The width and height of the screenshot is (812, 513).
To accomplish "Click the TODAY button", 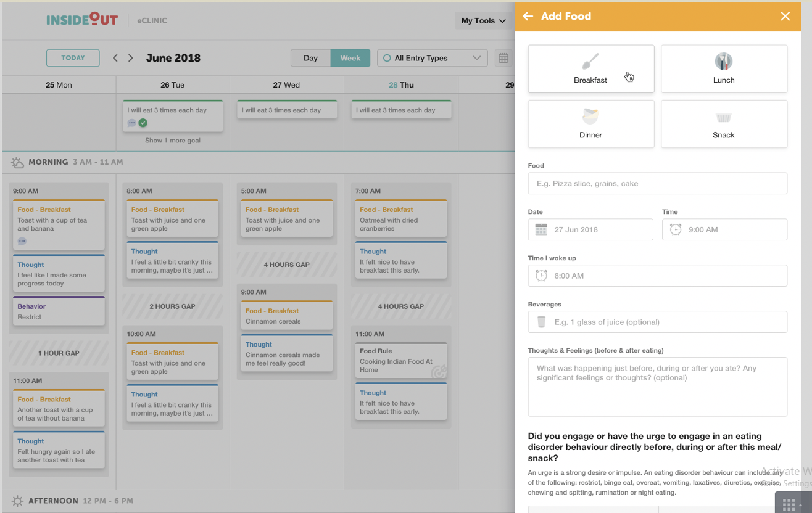I will point(73,58).
